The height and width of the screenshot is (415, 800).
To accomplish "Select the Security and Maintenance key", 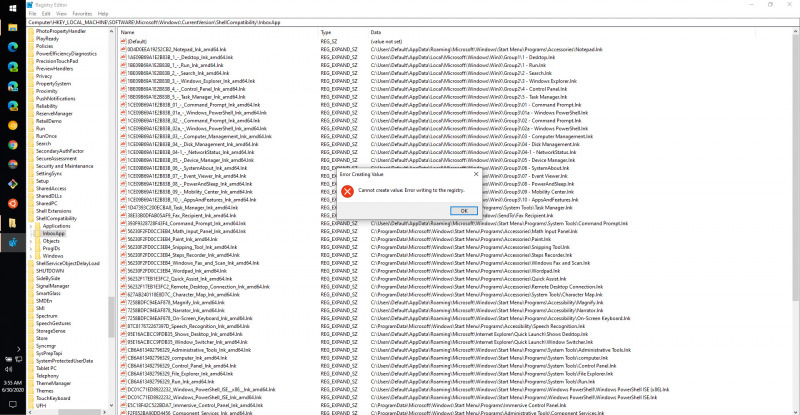I will click(x=65, y=166).
